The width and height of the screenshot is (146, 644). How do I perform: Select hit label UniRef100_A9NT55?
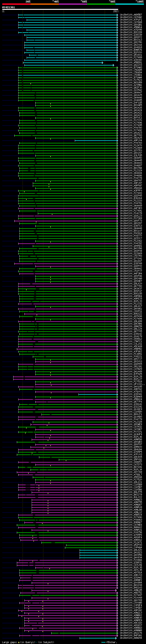[x=131, y=502]
